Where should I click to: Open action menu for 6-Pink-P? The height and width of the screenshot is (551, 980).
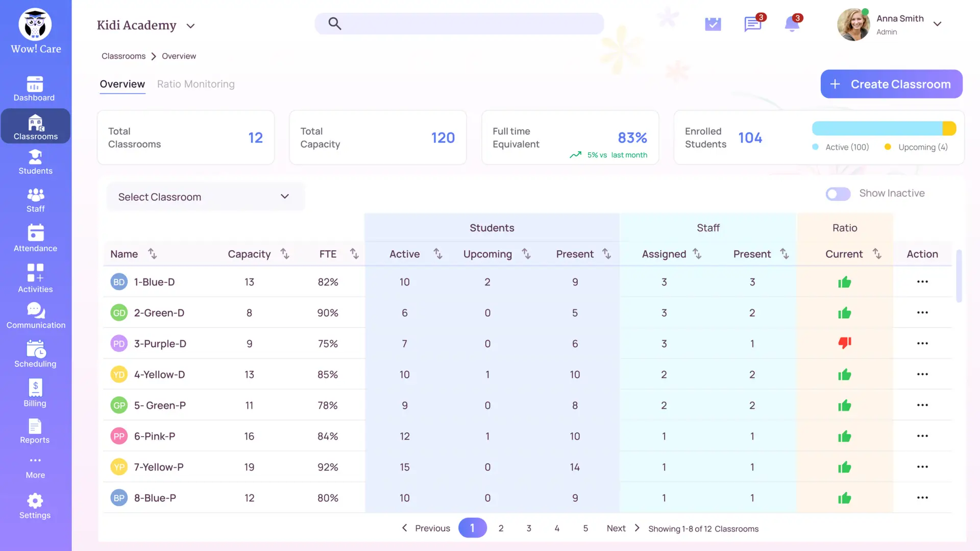(x=922, y=436)
